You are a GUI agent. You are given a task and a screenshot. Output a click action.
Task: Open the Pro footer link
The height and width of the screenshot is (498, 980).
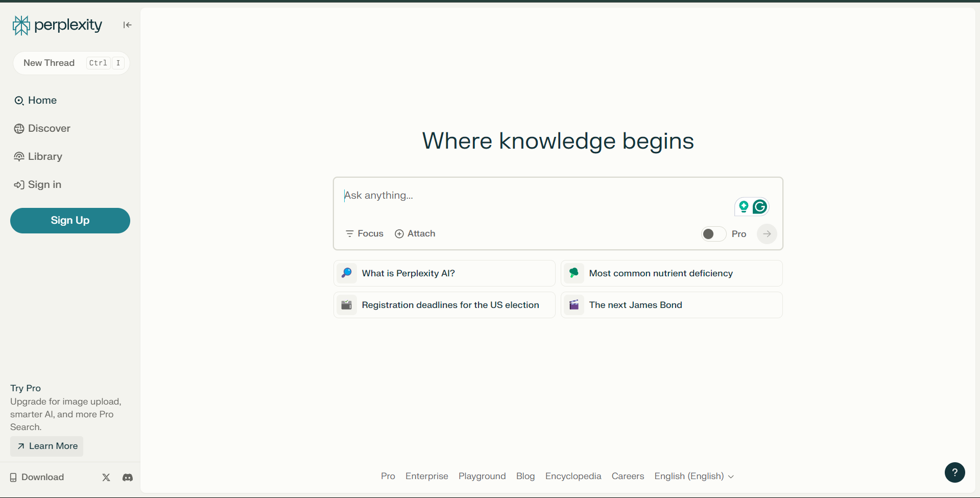tap(388, 476)
